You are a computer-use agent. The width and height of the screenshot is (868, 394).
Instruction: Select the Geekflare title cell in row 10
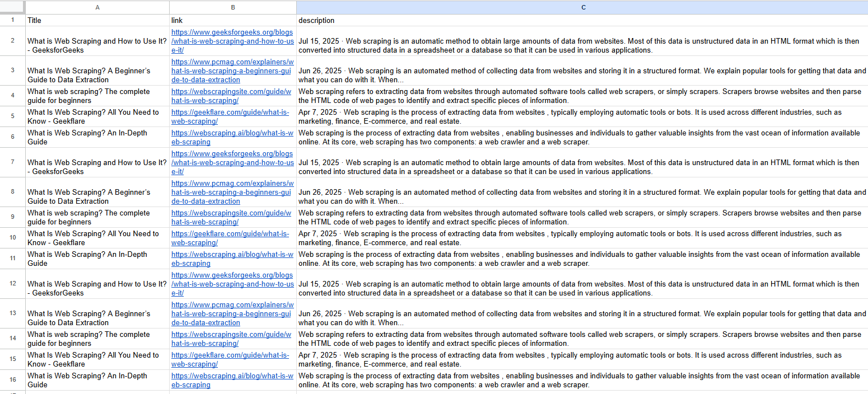[97, 238]
